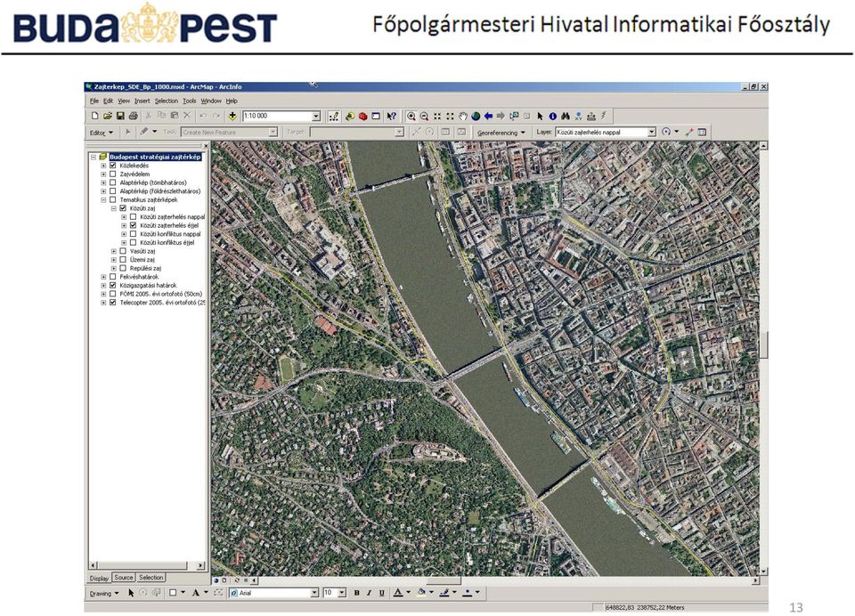The height and width of the screenshot is (616, 855).
Task: Open the Insert menu
Action: (142, 101)
